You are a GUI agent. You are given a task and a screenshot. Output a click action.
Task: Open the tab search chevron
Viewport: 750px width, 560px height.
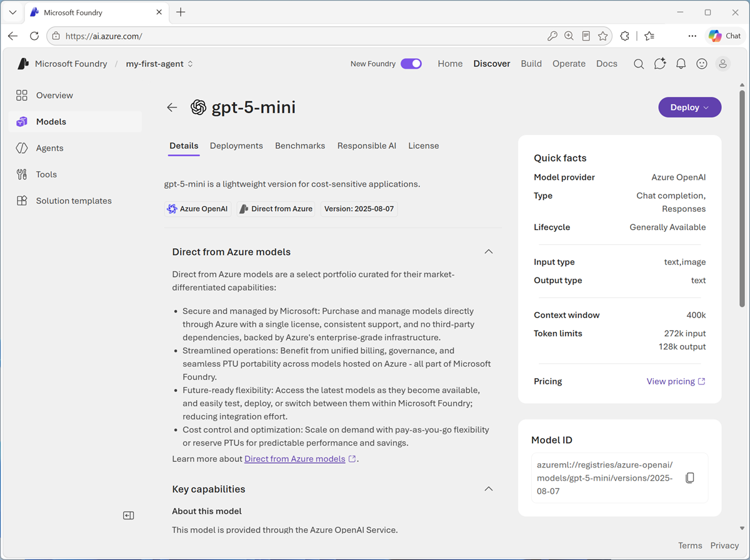12,12
